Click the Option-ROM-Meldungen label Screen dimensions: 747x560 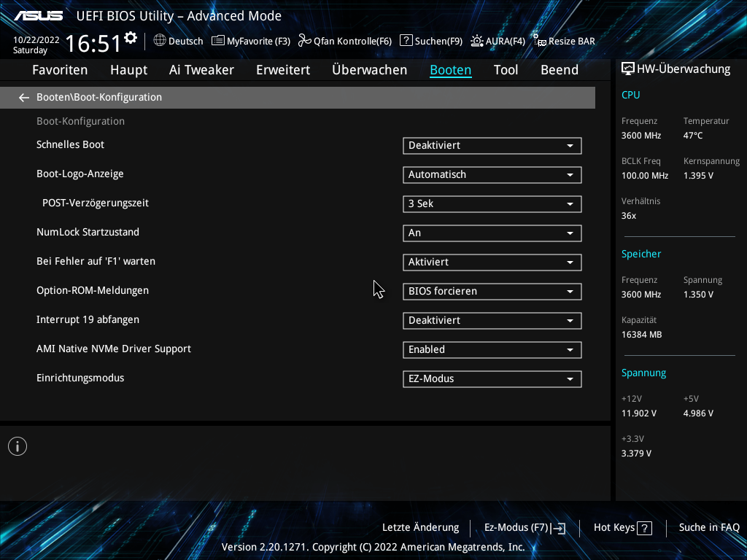93,290
